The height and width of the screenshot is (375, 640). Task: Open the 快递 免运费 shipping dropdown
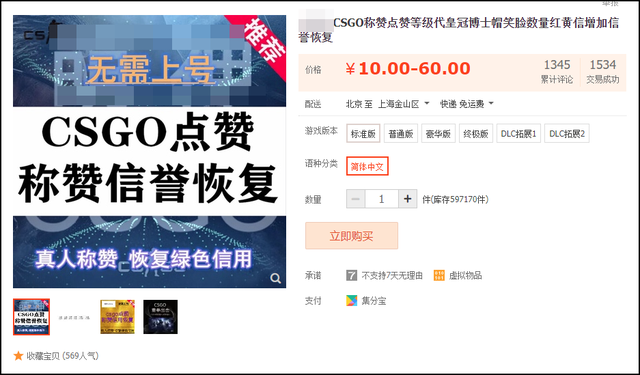pos(467,104)
